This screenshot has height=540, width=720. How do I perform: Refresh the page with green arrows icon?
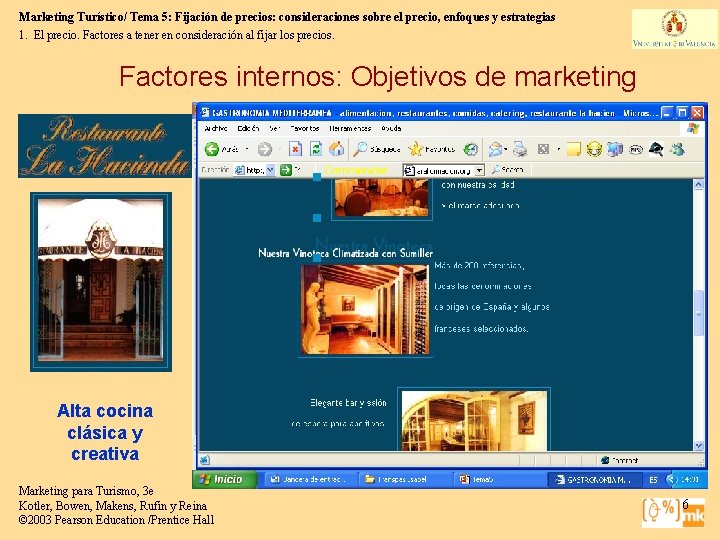point(316,149)
